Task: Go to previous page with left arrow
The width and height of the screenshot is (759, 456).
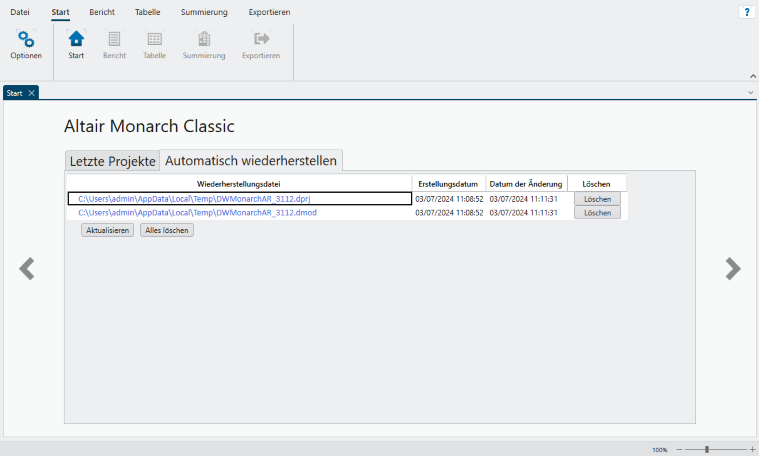Action: 27,268
